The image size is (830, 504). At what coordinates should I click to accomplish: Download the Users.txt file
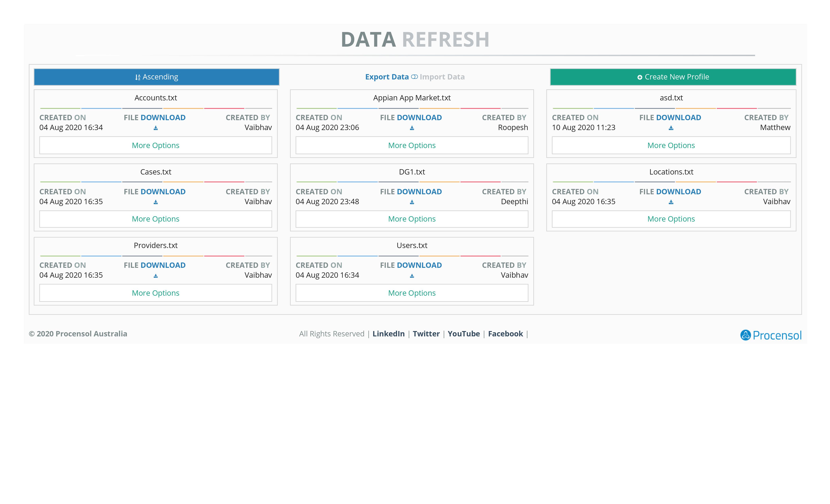(412, 276)
